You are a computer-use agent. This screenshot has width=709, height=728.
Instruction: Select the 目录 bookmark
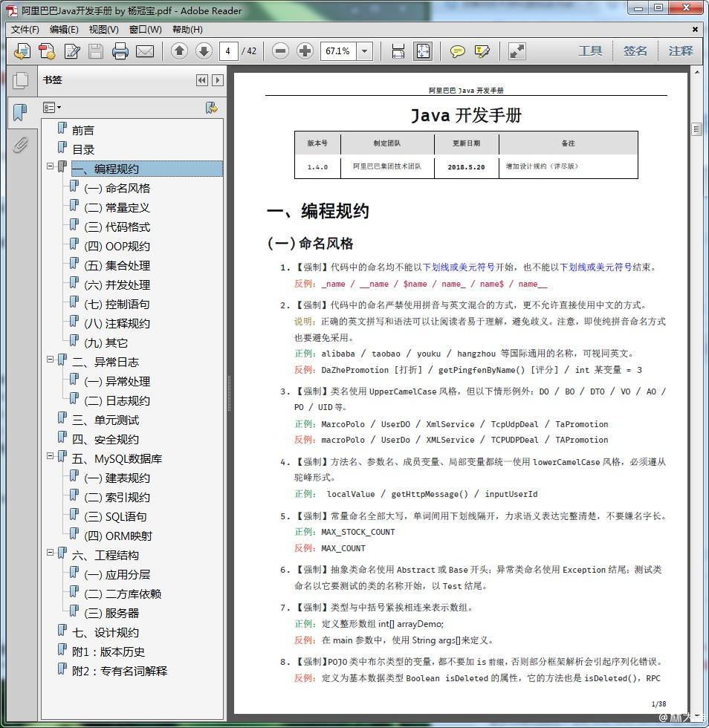(x=83, y=149)
